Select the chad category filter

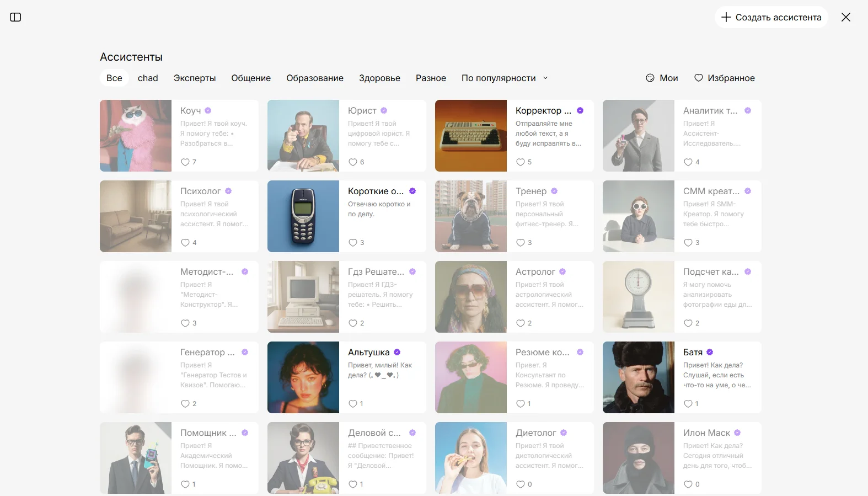[x=148, y=78]
